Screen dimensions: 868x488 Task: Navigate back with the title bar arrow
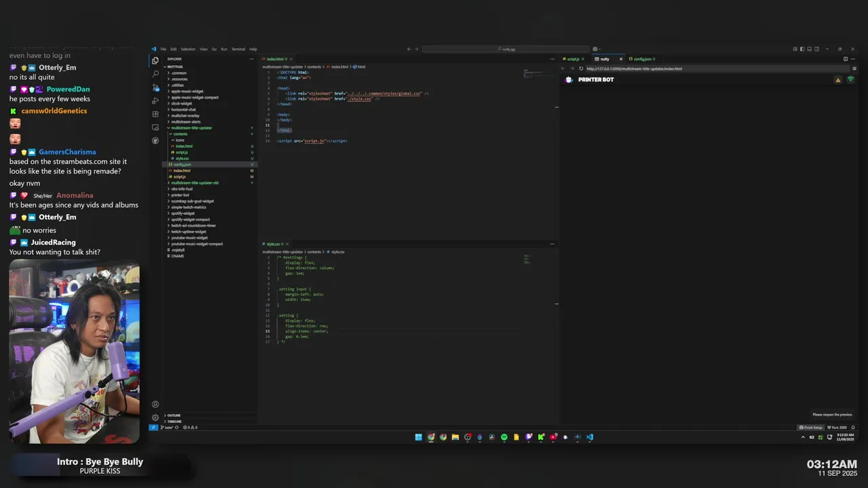409,49
